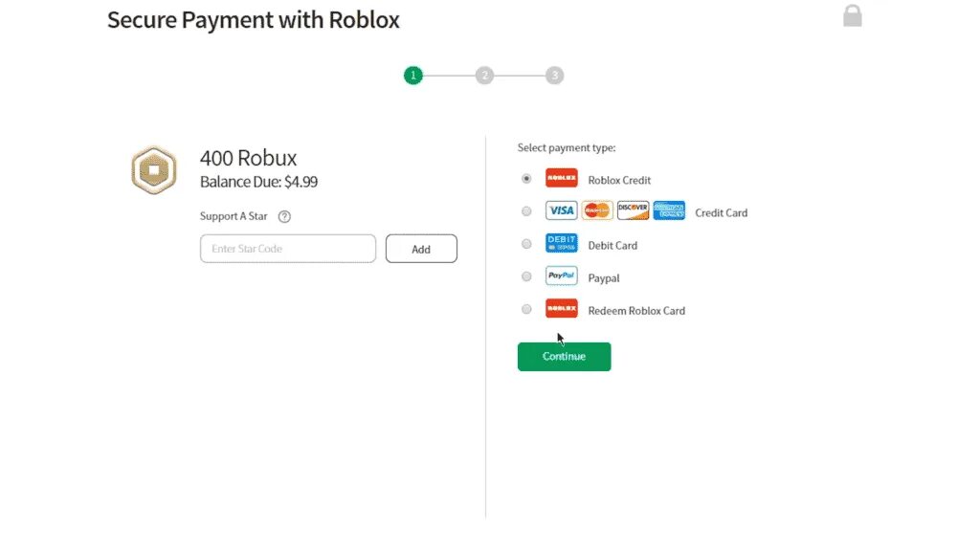Select the Credit Card radio button
Viewport: 980px width, 551px height.
point(526,211)
